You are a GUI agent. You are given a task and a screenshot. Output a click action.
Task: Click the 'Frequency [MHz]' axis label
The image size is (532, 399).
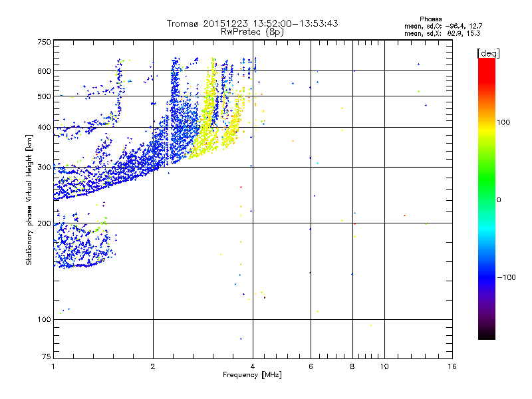pyautogui.click(x=252, y=375)
